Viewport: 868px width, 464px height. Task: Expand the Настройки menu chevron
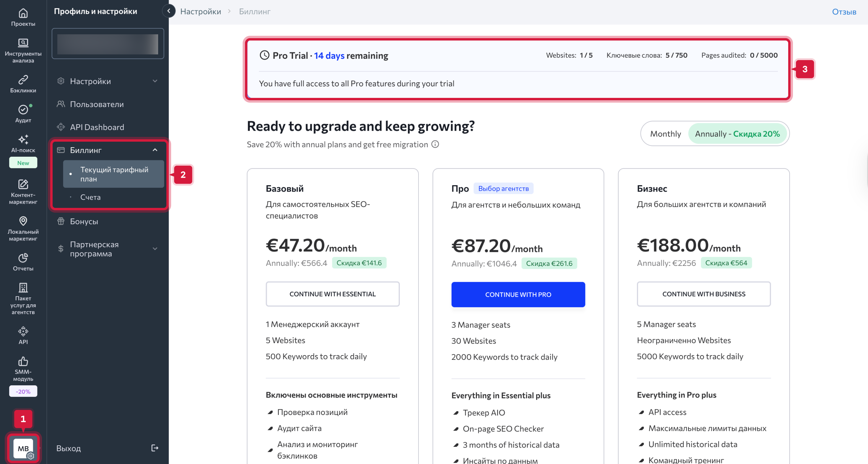pyautogui.click(x=155, y=81)
